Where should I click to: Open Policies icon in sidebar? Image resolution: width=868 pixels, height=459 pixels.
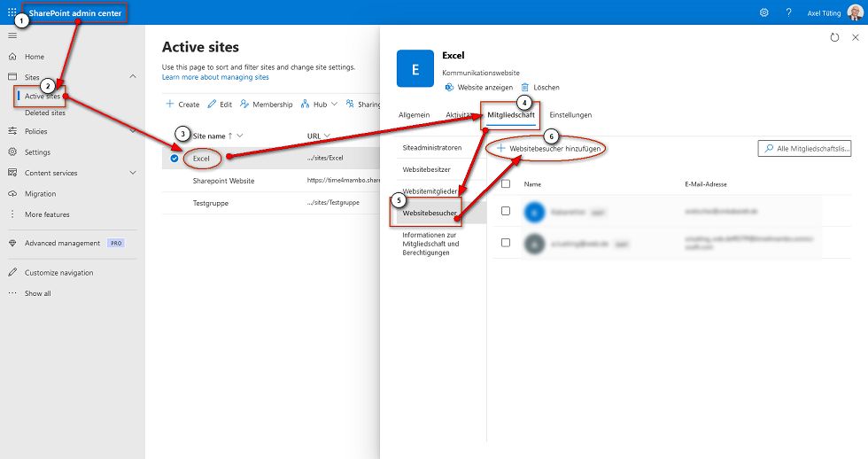12,131
